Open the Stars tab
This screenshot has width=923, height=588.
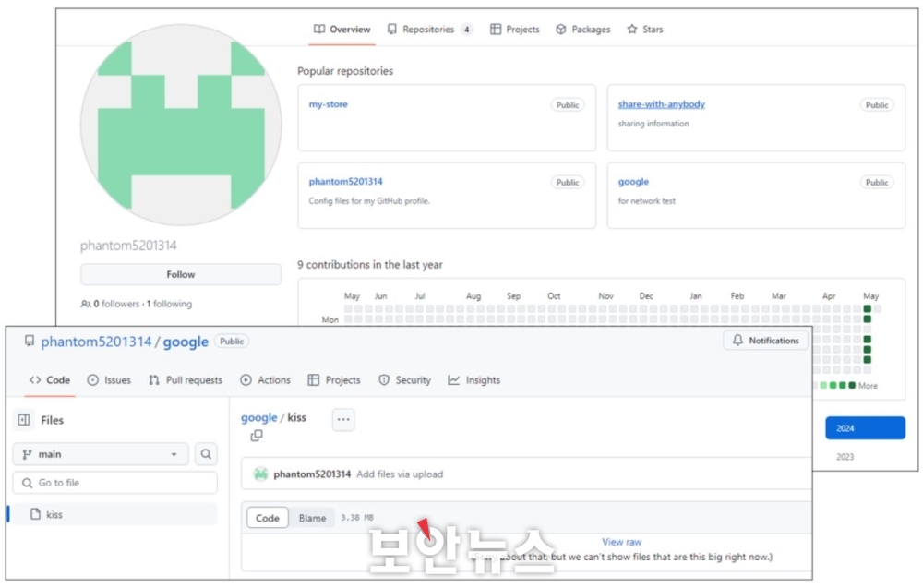pyautogui.click(x=645, y=29)
